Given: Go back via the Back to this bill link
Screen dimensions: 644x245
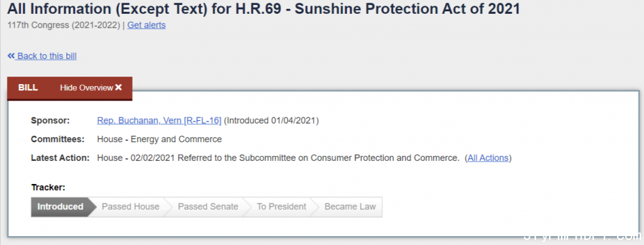Looking at the screenshot, I should [x=42, y=56].
